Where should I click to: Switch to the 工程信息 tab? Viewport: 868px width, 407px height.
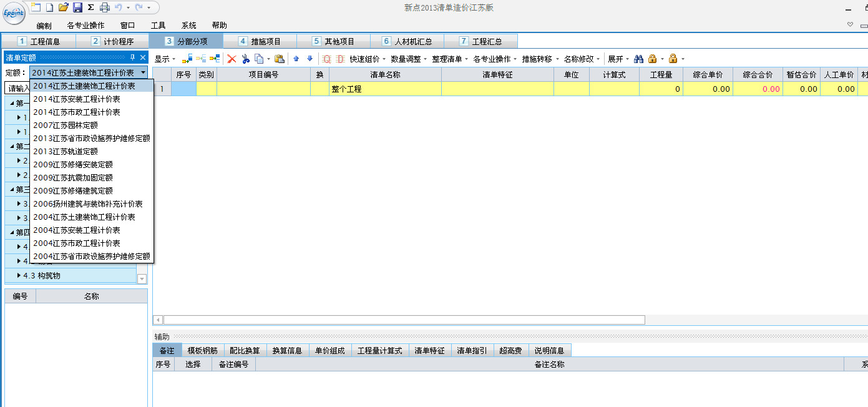[x=39, y=41]
